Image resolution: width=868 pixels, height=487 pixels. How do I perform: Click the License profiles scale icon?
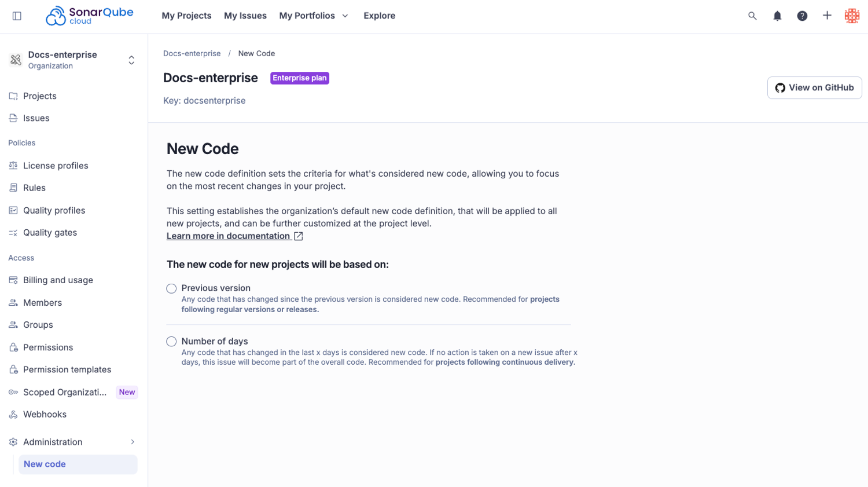[x=13, y=166]
